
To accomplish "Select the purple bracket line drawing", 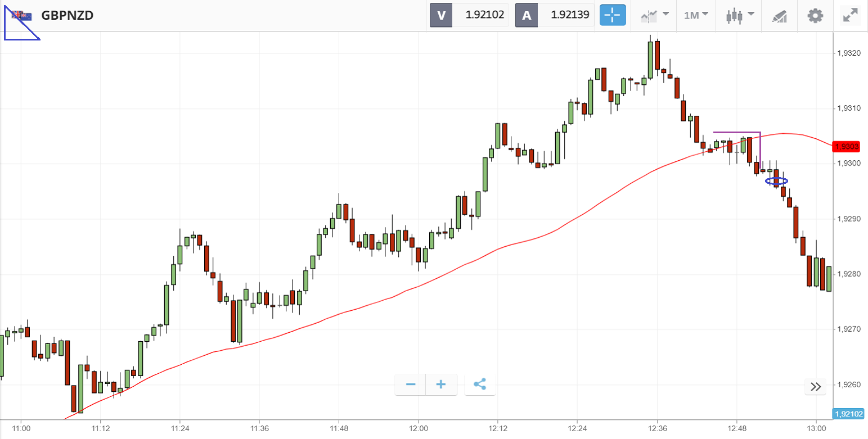I will 737,133.
